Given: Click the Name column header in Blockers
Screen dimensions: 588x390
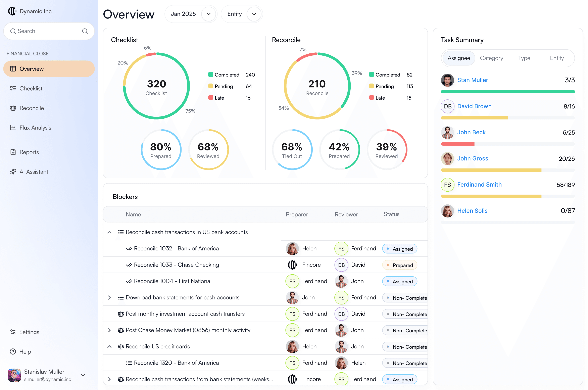Looking at the screenshot, I should pos(133,214).
